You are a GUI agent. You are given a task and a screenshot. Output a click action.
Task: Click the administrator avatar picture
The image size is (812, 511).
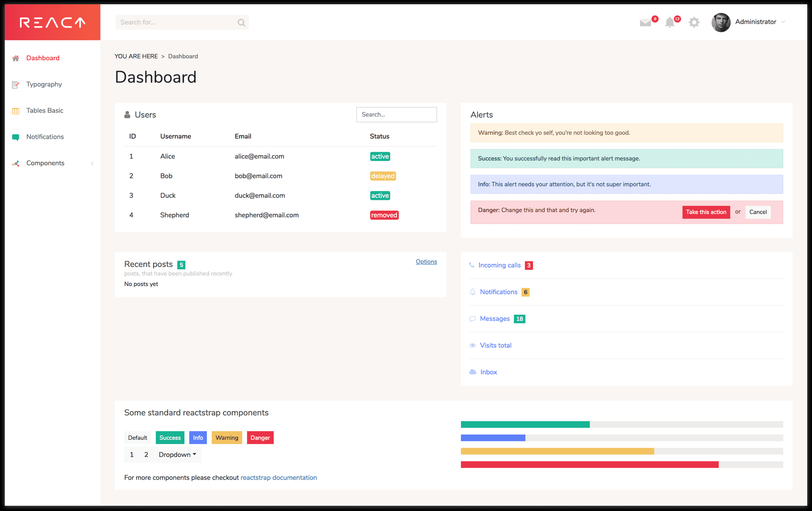pos(721,22)
